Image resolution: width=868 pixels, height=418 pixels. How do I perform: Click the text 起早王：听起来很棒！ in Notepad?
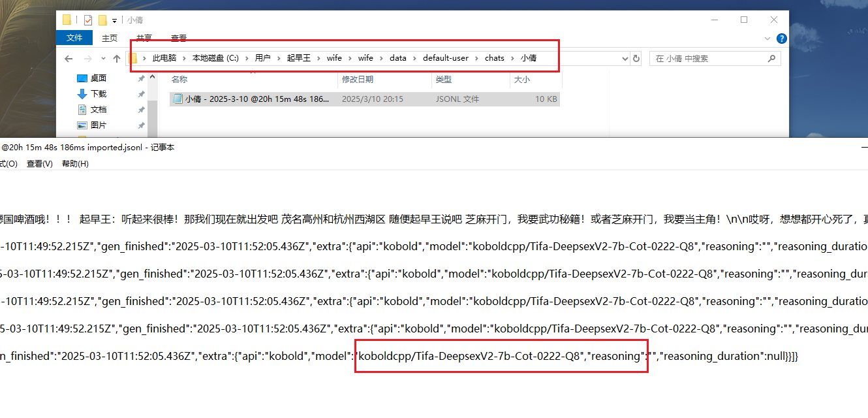tap(131, 219)
